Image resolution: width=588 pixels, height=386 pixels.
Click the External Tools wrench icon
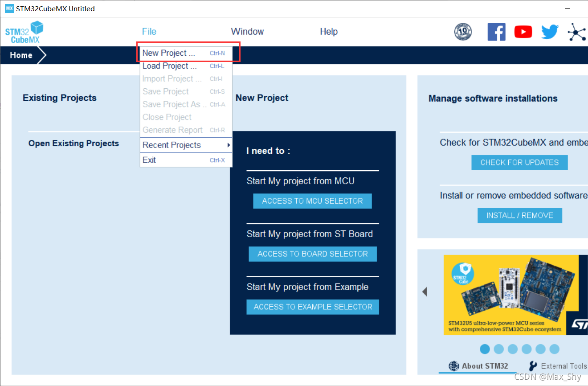tap(533, 366)
